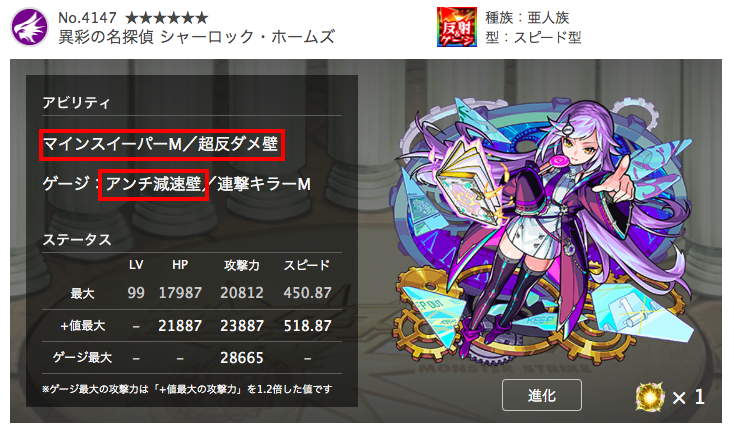Click the red 反射ゲージ type icon

(456, 27)
